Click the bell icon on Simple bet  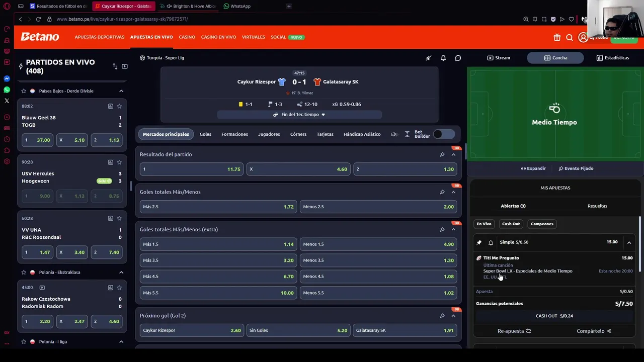pos(491,242)
